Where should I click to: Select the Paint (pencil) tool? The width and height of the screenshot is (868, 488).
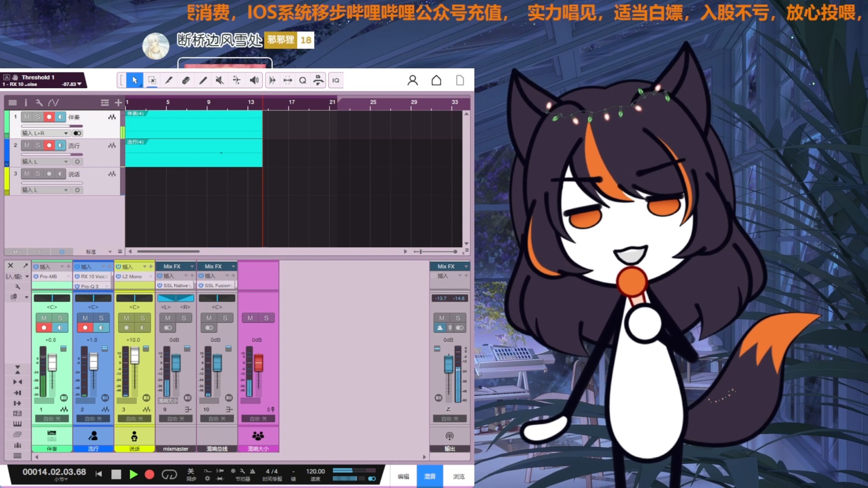(203, 80)
